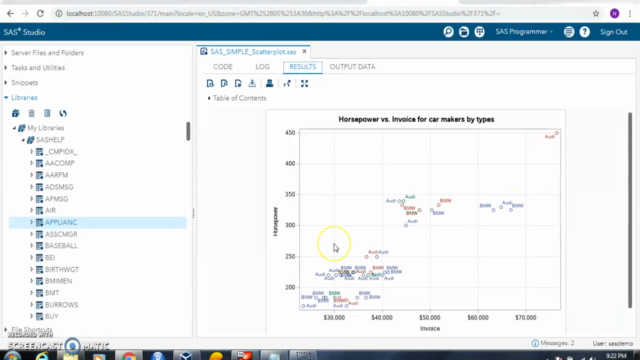
Task: Select the BEI table
Action: pos(50,258)
